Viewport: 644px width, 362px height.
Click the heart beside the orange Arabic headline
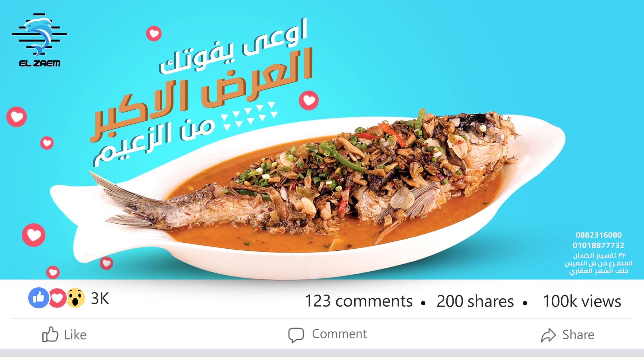click(x=309, y=101)
